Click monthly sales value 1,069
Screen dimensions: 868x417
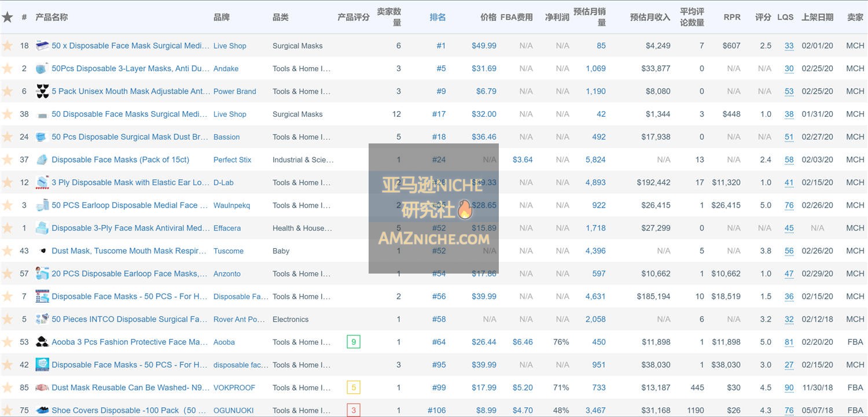pyautogui.click(x=595, y=68)
